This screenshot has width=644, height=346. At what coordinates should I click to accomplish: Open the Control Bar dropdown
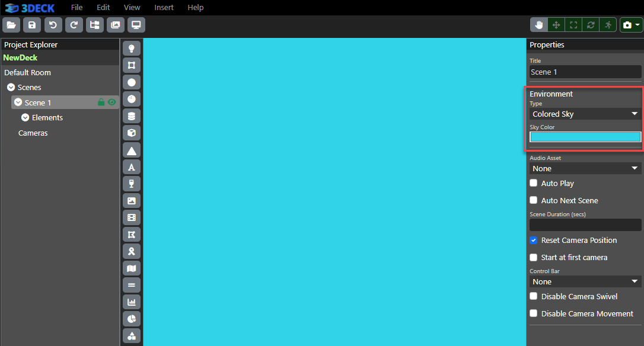coord(585,281)
